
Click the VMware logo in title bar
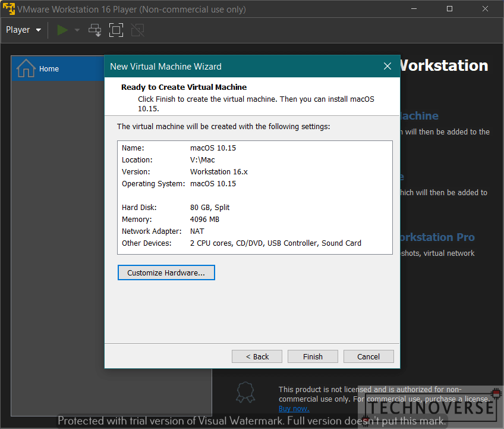[9, 9]
